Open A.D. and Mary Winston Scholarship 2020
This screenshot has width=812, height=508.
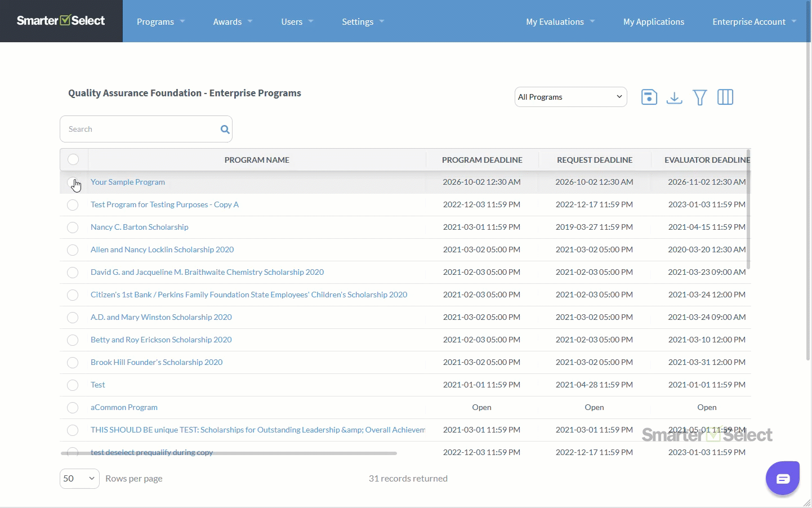161,317
